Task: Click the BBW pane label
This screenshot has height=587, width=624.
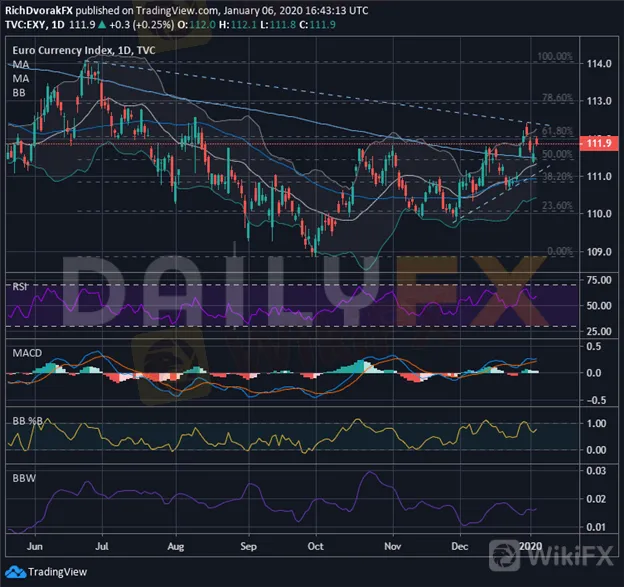Action: coord(24,478)
